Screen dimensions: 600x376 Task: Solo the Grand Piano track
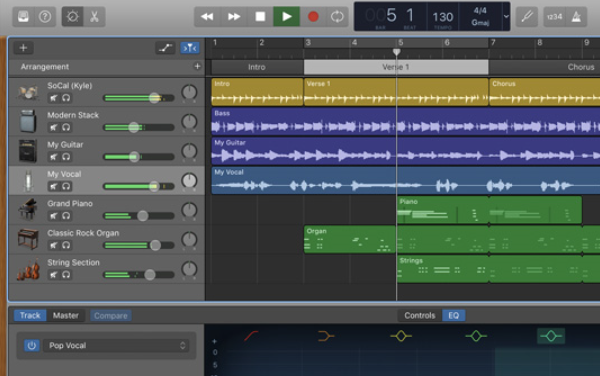coord(66,216)
